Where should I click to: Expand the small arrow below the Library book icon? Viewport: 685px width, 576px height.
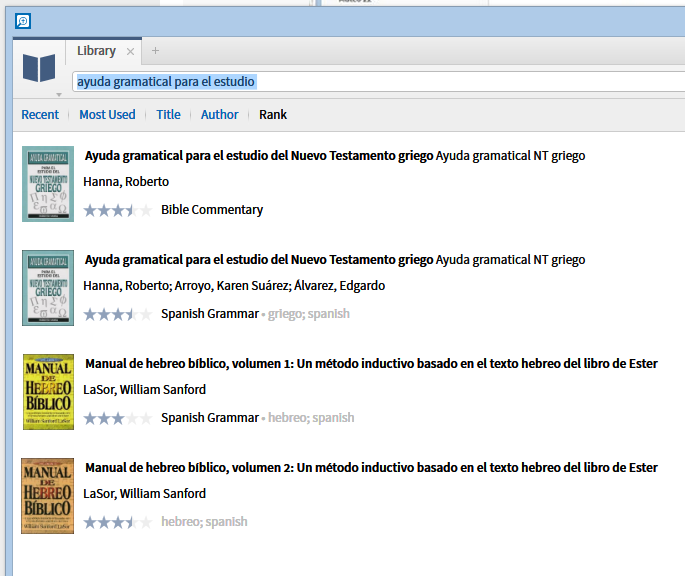[59, 94]
